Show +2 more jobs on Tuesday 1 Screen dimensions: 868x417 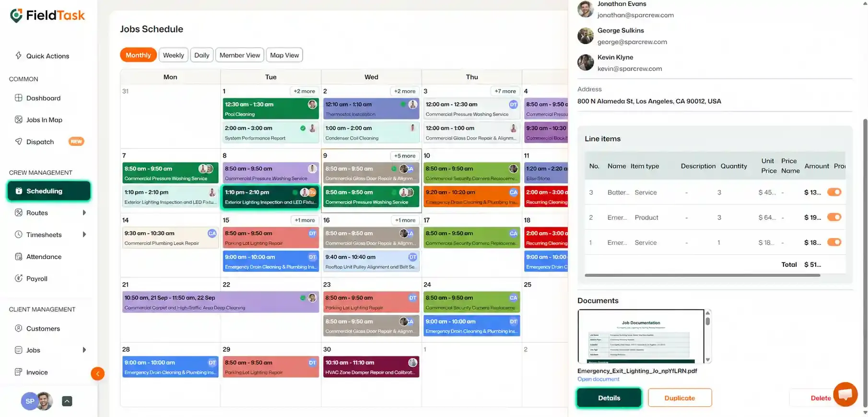click(305, 91)
